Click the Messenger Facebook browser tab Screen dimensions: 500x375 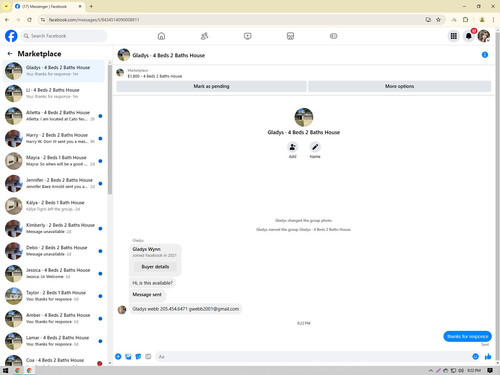[x=48, y=6]
